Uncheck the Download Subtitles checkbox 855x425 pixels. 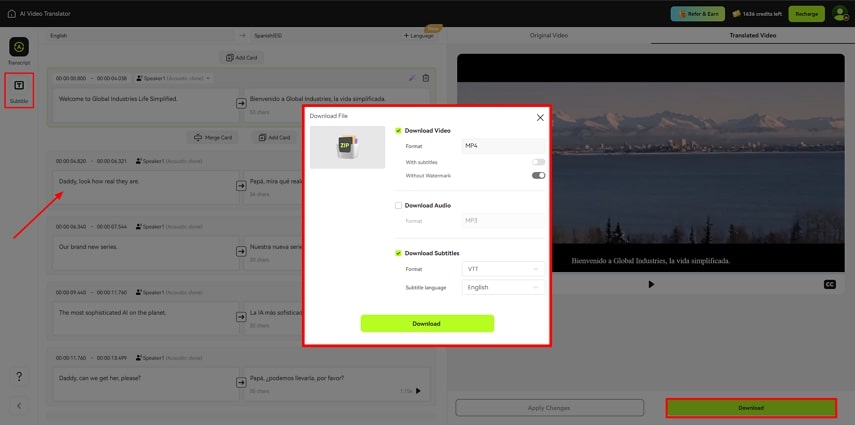click(398, 253)
